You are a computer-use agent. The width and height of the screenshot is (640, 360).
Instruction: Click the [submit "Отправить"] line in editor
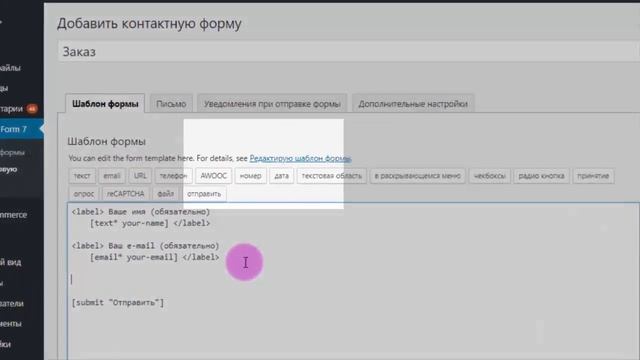click(118, 302)
